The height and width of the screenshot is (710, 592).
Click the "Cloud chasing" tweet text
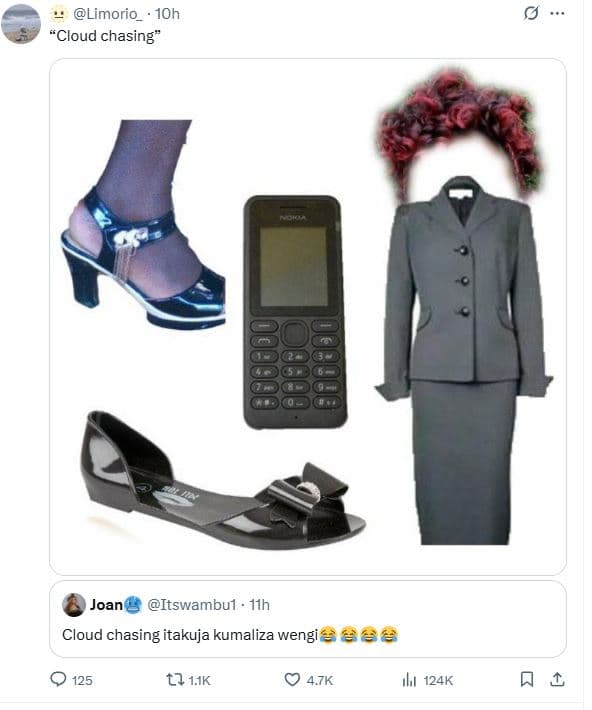(106, 36)
